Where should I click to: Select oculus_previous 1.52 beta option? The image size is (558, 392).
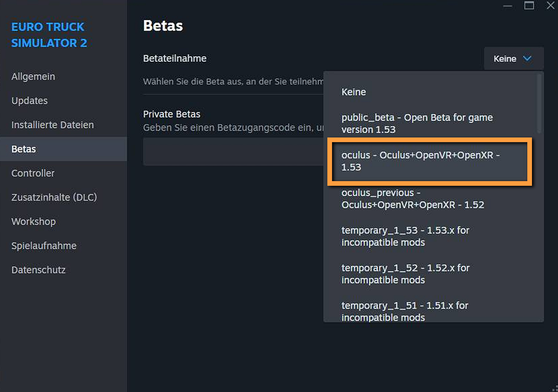click(x=430, y=199)
